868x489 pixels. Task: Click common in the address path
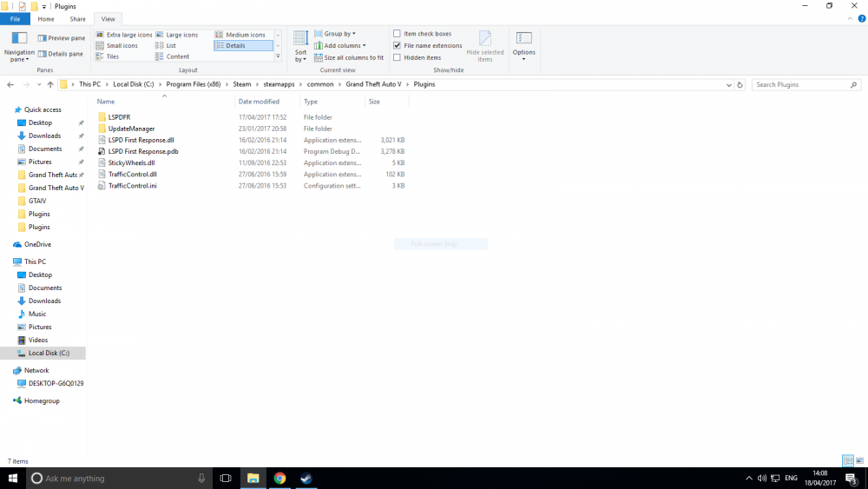[x=320, y=84]
